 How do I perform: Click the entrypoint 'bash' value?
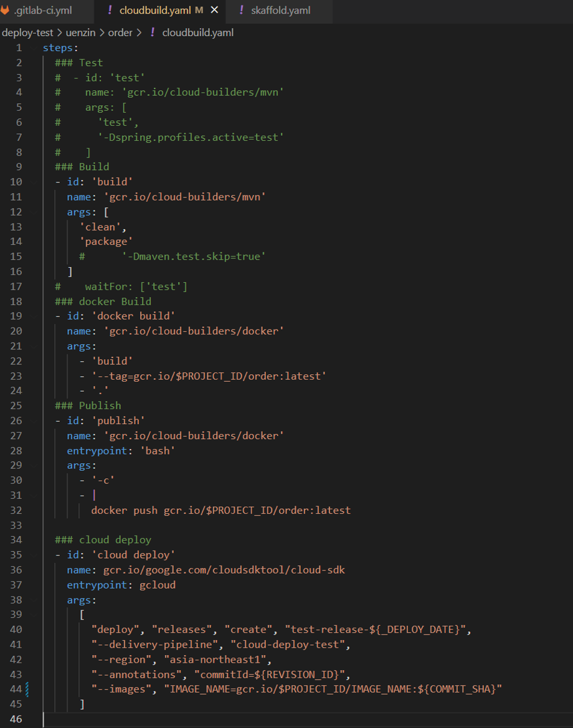(158, 451)
